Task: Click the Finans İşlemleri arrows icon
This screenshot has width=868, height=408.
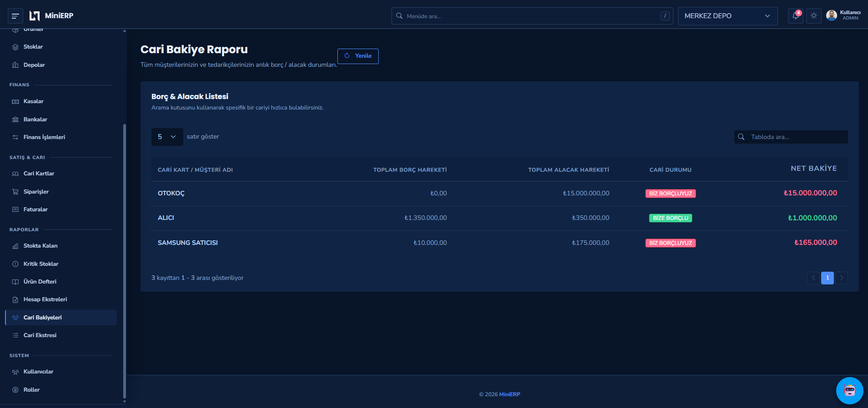Action: [15, 137]
